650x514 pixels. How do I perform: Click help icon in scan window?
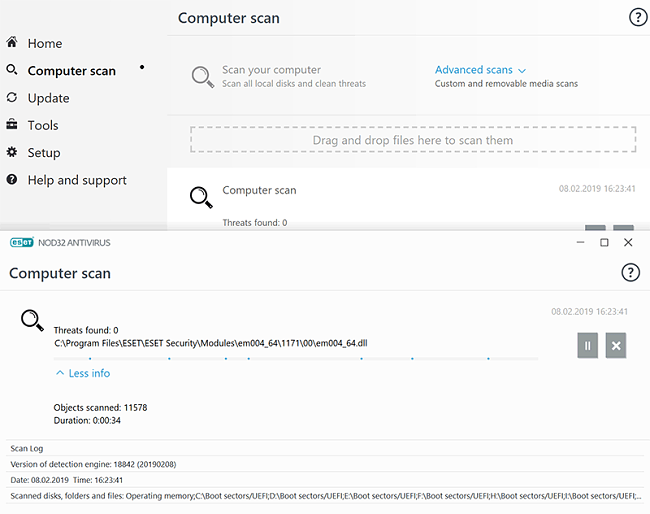point(630,273)
